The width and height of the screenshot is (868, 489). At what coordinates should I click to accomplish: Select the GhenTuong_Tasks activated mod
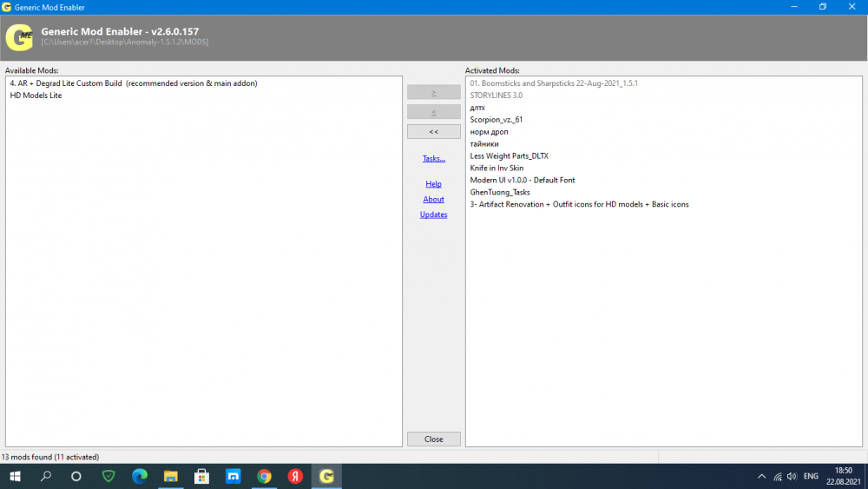pyautogui.click(x=500, y=193)
